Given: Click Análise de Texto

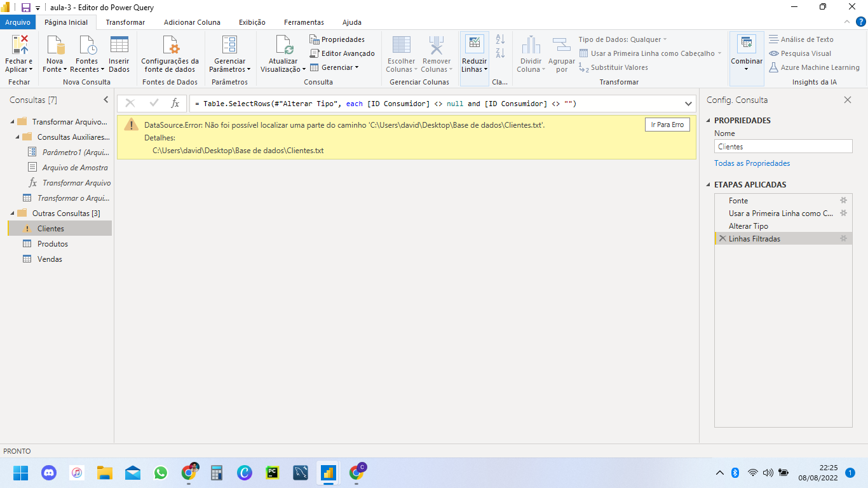Looking at the screenshot, I should tap(801, 39).
